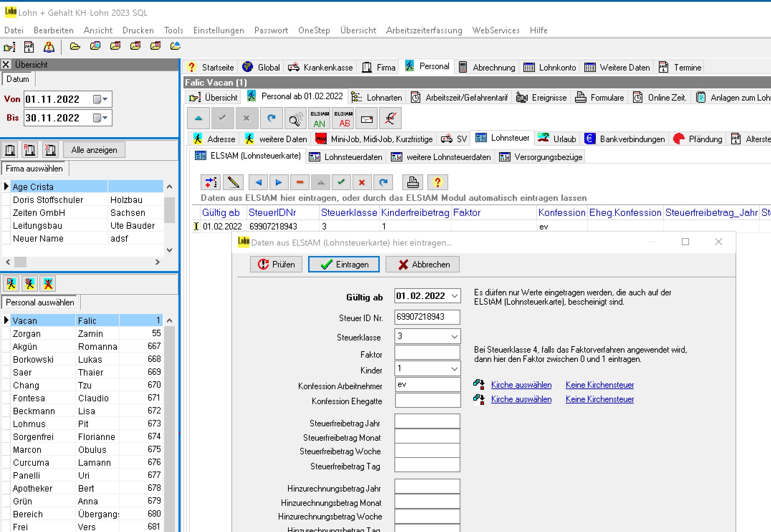
Task: Click the new-record icon in ELStAM grid toolbar
Action: 211,183
